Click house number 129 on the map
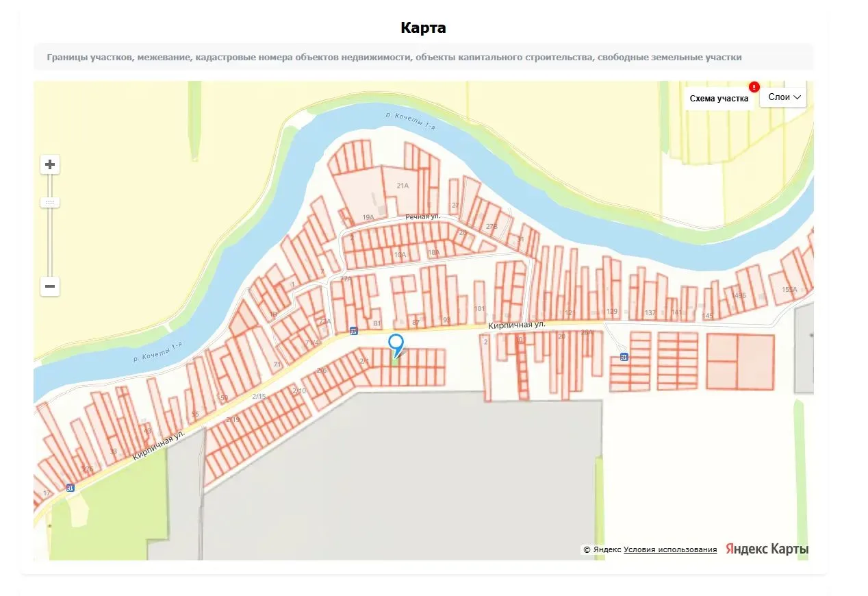The width and height of the screenshot is (868, 596). point(612,312)
